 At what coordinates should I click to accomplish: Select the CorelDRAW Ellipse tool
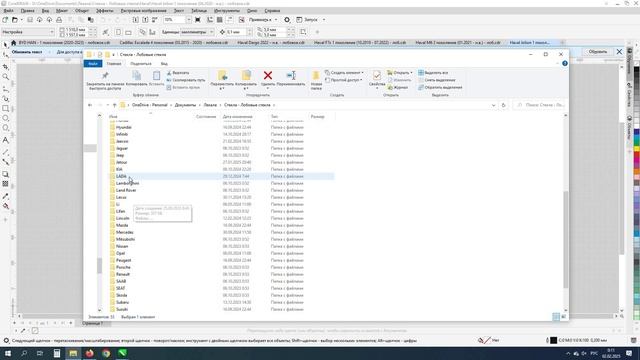(x=6, y=118)
